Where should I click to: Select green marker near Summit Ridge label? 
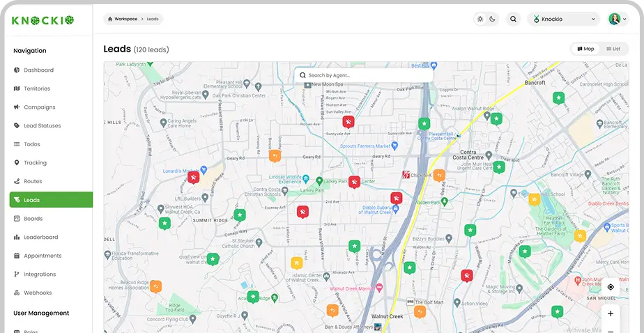click(x=240, y=215)
